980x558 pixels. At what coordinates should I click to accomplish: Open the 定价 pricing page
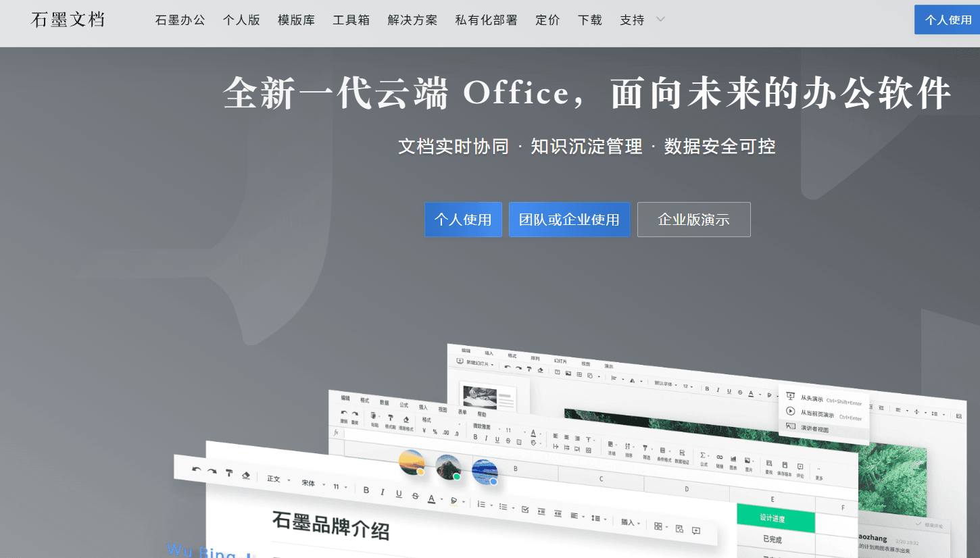pos(548,20)
